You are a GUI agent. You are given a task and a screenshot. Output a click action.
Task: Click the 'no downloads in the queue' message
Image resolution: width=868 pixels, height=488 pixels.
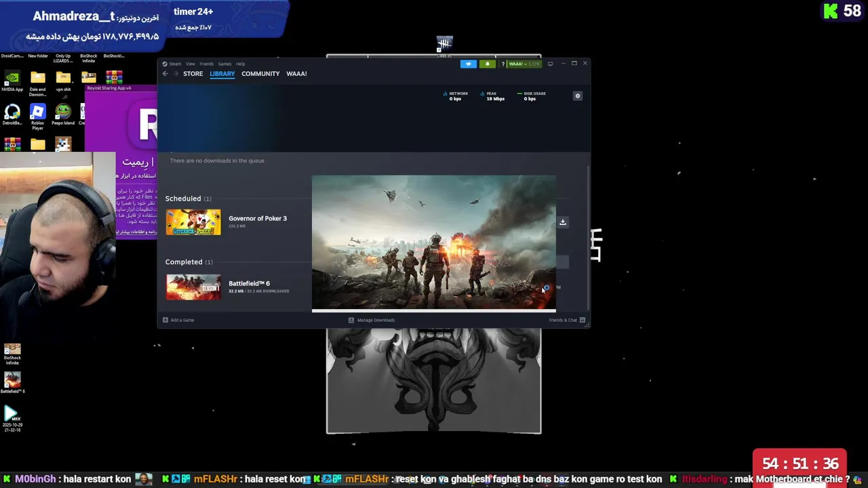[x=217, y=161]
